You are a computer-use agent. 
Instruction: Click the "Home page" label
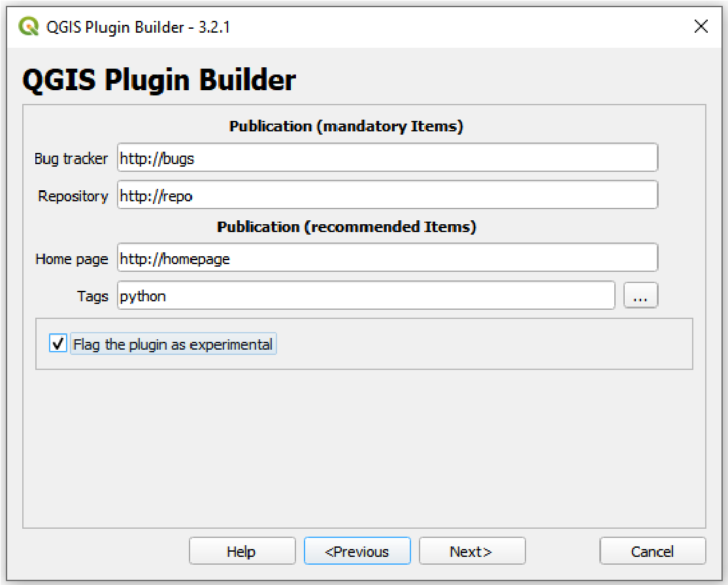(x=71, y=259)
